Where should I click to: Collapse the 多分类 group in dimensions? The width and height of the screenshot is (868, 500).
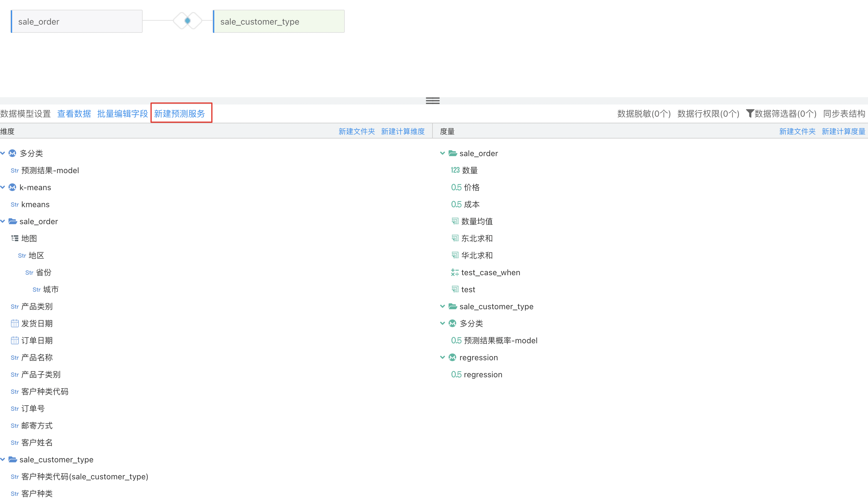tap(3, 153)
